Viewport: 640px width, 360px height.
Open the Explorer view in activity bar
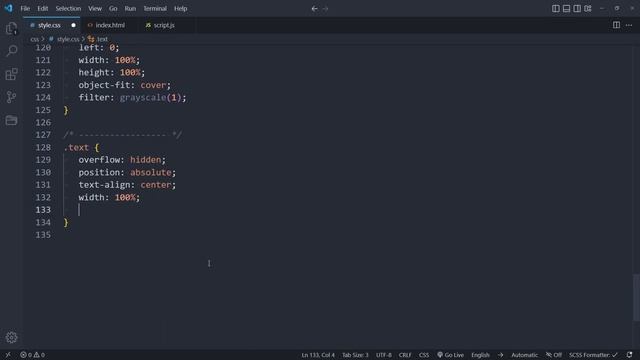click(x=11, y=28)
